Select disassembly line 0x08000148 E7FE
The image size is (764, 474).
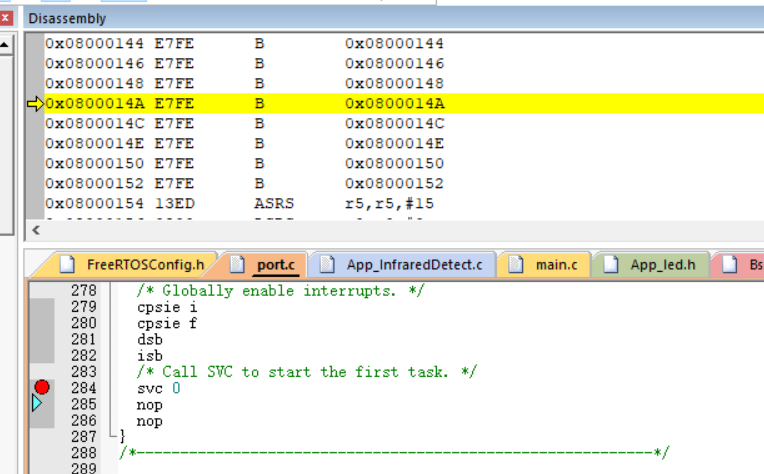(404, 83)
